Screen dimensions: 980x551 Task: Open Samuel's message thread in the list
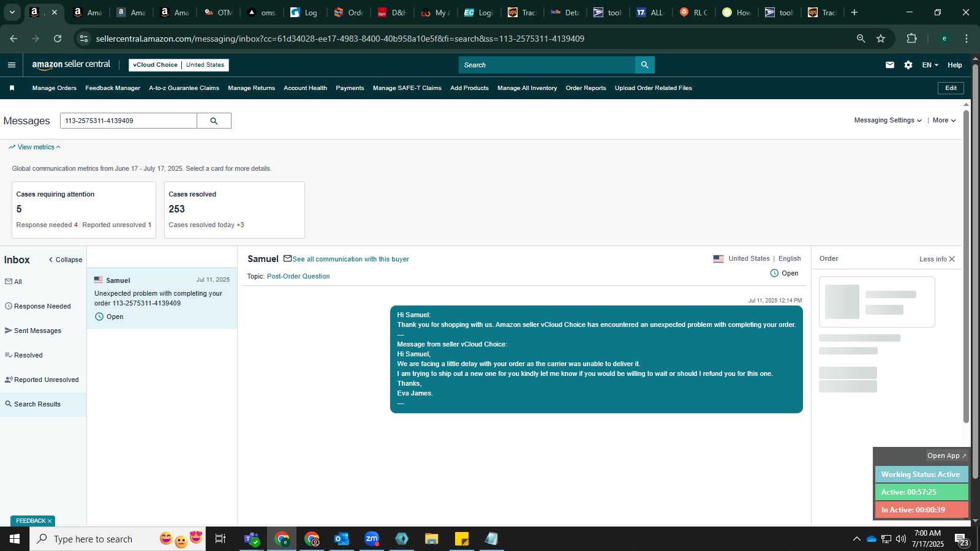[162, 298]
